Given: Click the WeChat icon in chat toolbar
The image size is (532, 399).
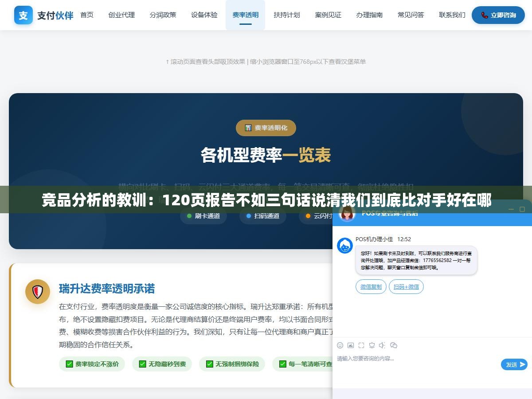Looking at the screenshot, I should click(393, 345).
